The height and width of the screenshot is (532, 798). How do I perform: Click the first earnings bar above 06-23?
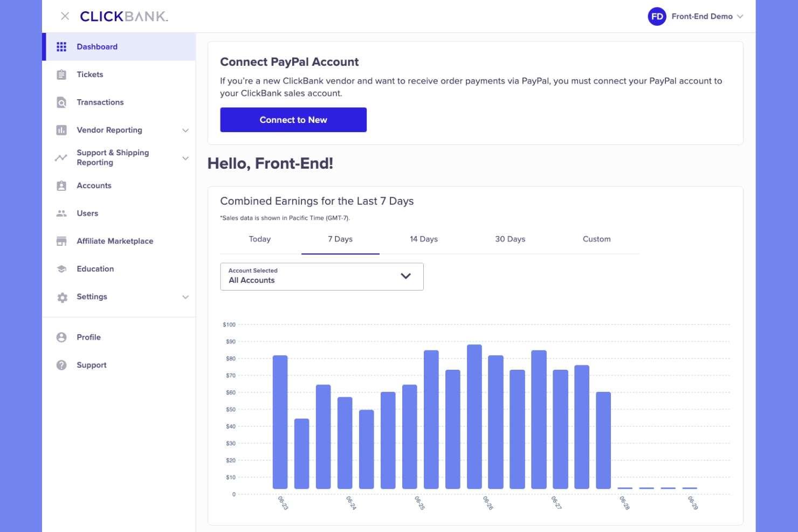point(280,422)
